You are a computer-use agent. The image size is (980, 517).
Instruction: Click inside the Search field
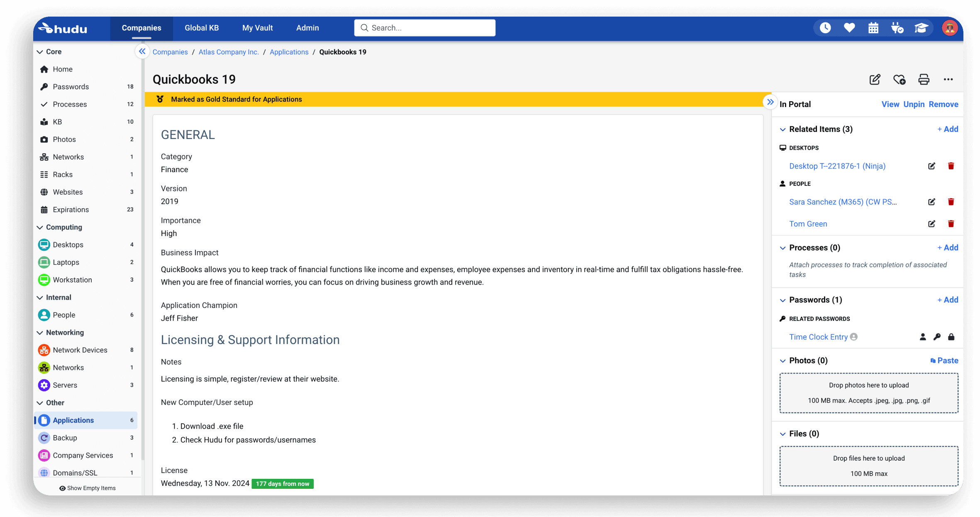click(x=424, y=27)
